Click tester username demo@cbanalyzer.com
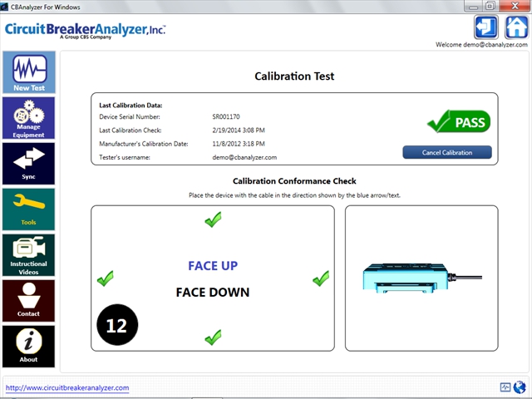The image size is (532, 399). 244,157
